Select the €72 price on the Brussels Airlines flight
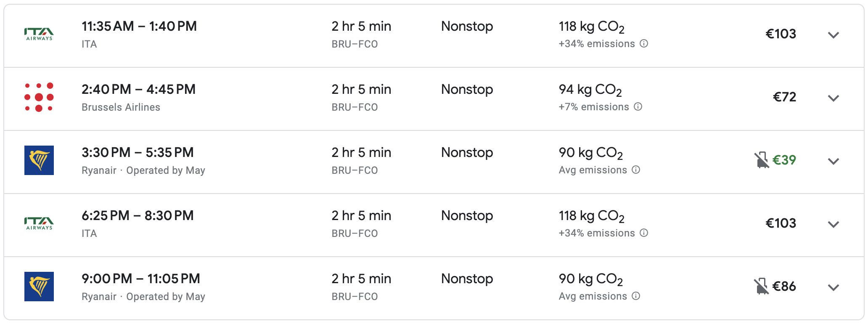The height and width of the screenshot is (324, 868). coord(784,97)
